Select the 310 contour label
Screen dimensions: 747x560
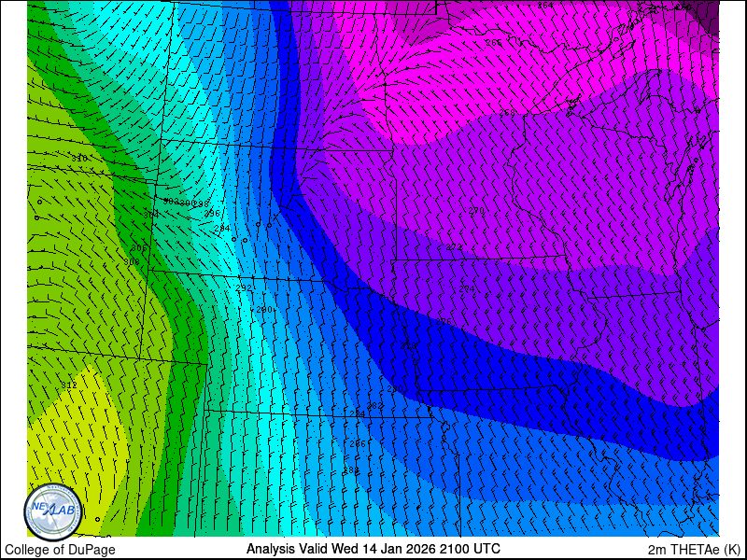[x=79, y=159]
